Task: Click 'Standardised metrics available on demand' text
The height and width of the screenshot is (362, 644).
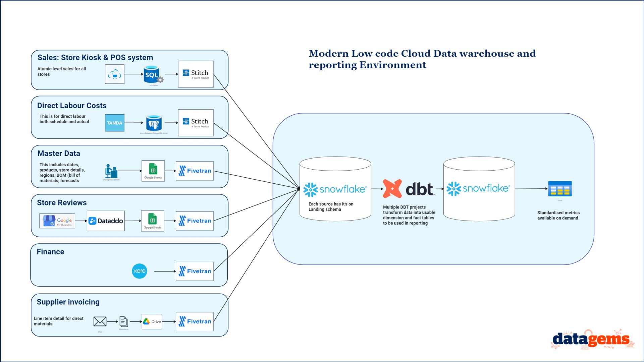Action: [558, 215]
